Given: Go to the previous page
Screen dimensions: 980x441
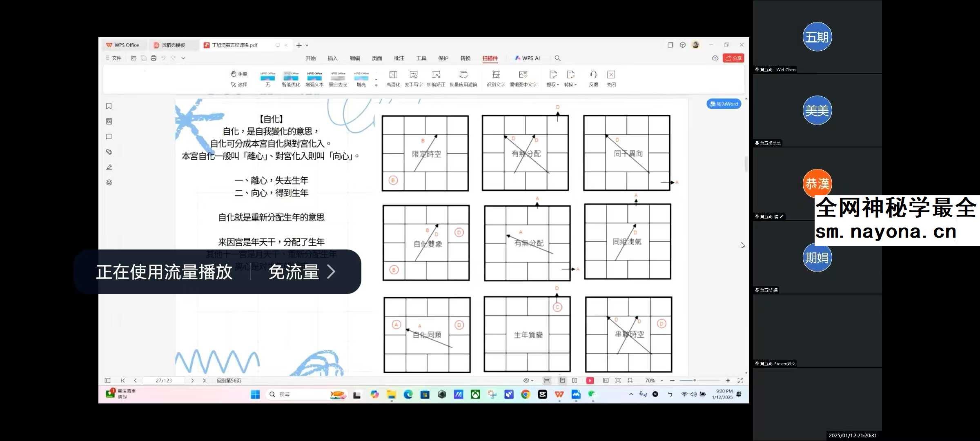Looking at the screenshot, I should pyautogui.click(x=135, y=380).
